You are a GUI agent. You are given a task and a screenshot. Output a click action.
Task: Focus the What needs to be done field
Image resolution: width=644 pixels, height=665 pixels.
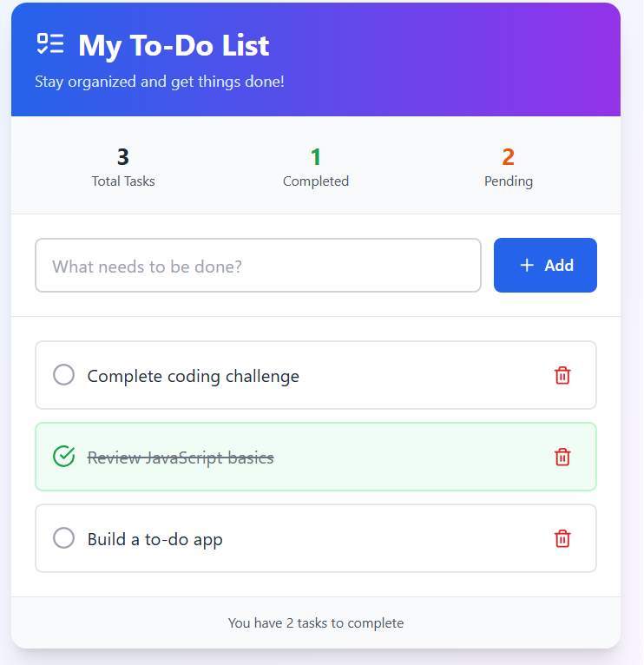(x=258, y=266)
